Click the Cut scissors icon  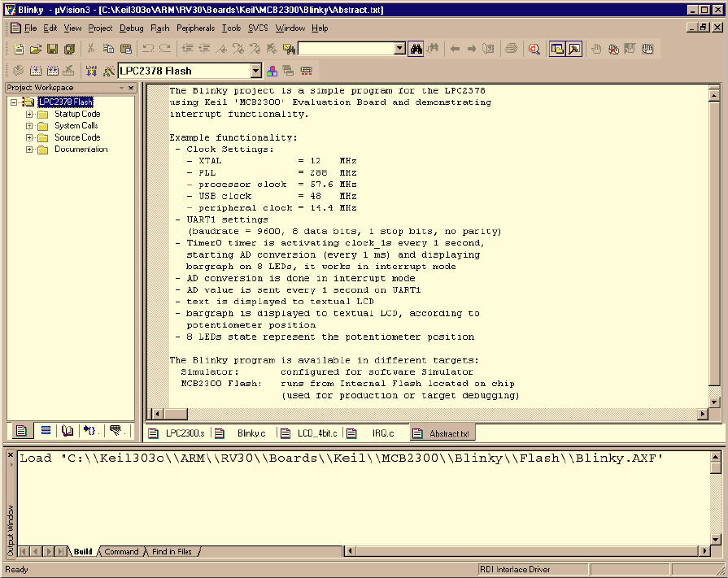[x=91, y=49]
